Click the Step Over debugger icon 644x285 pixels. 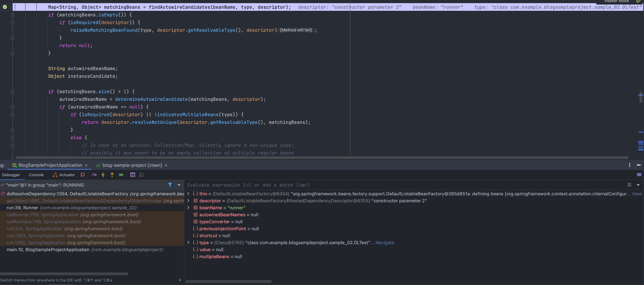coord(94,175)
